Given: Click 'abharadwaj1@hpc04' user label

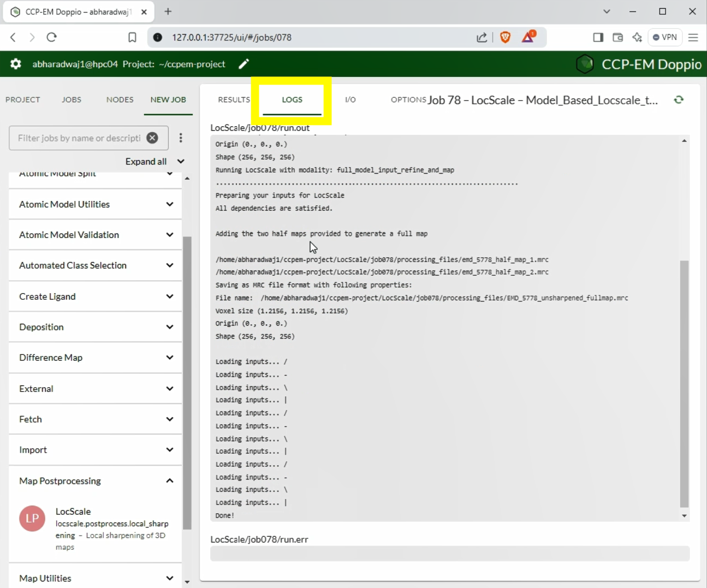Looking at the screenshot, I should tap(75, 64).
